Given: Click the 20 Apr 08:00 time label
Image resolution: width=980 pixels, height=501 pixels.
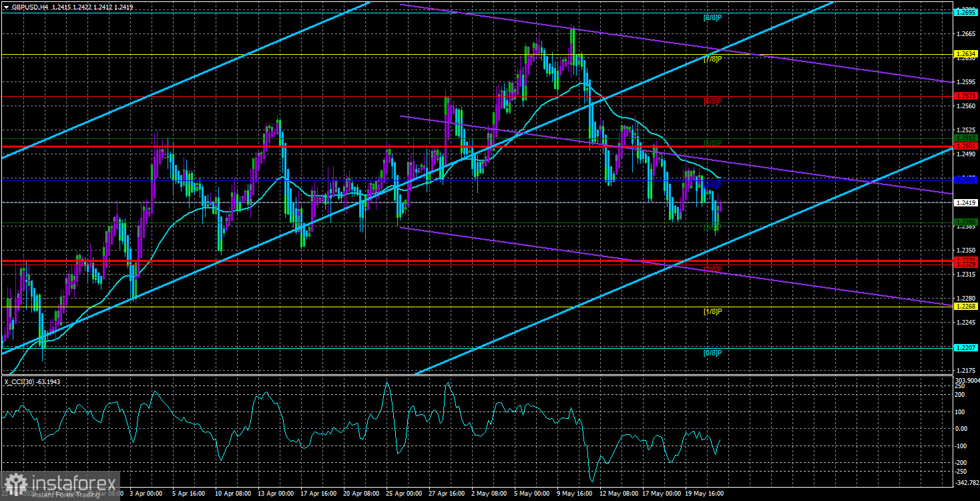Looking at the screenshot, I should [362, 495].
